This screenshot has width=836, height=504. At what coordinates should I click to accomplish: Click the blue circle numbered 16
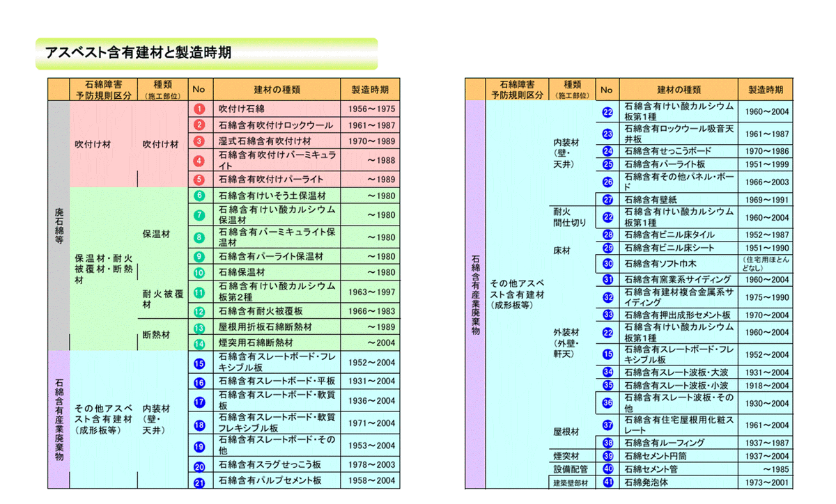click(199, 382)
